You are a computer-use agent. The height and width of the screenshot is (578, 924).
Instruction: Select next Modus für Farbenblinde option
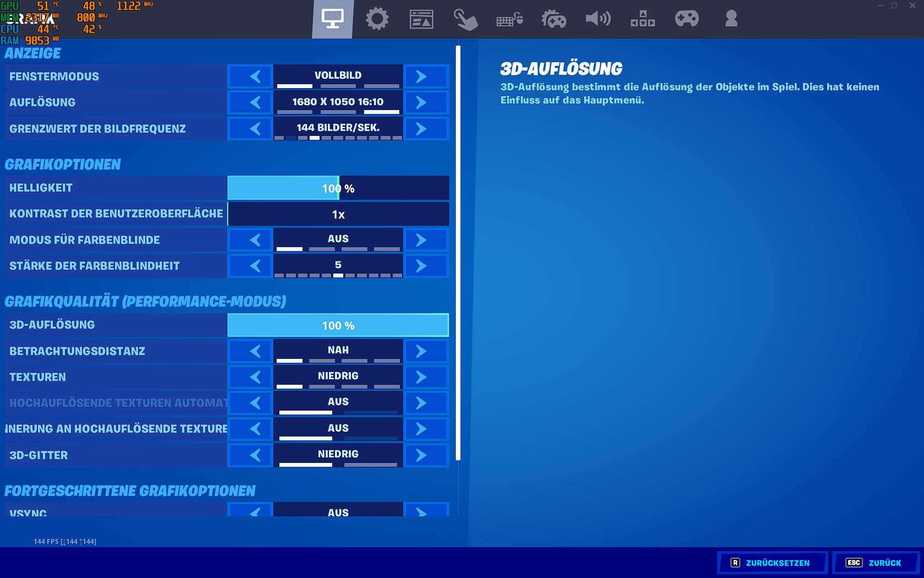coord(426,240)
